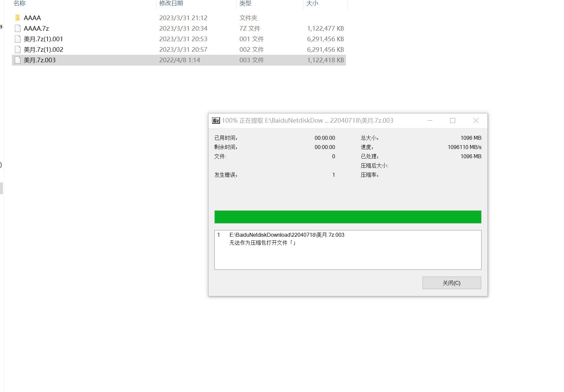Sort files by 修改日期 column header

(171, 3)
